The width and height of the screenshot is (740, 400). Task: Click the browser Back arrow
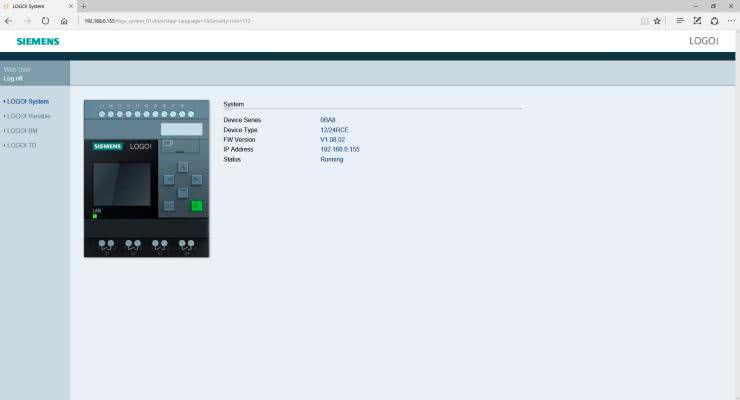click(9, 20)
